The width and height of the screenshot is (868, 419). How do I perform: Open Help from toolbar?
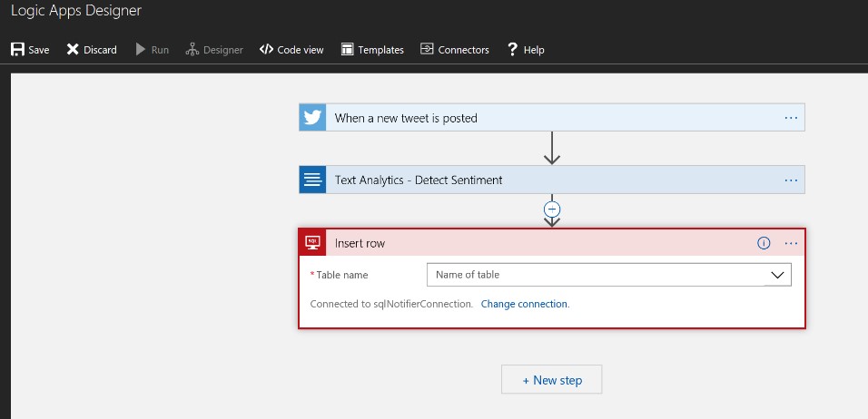pos(526,49)
